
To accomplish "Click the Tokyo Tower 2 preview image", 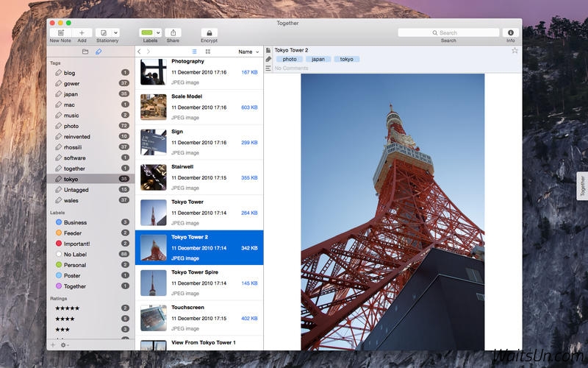I will (392, 212).
